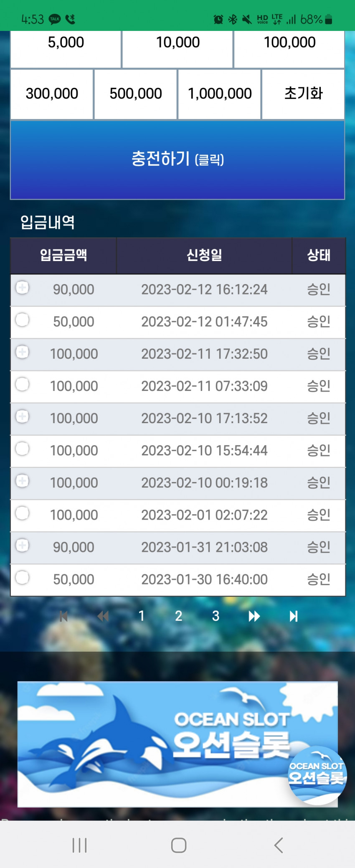Go to next pages with double-right arrow

[254, 616]
